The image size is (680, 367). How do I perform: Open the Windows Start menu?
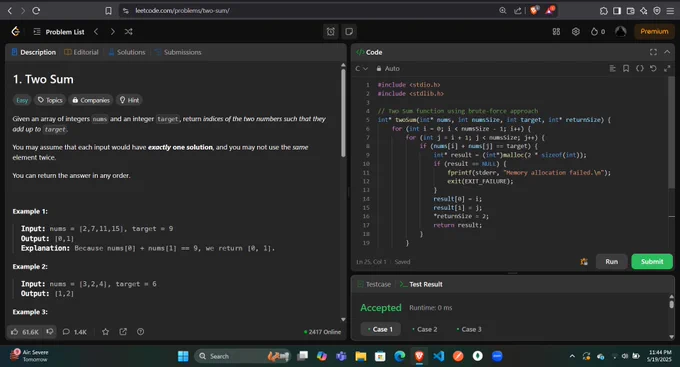click(183, 356)
